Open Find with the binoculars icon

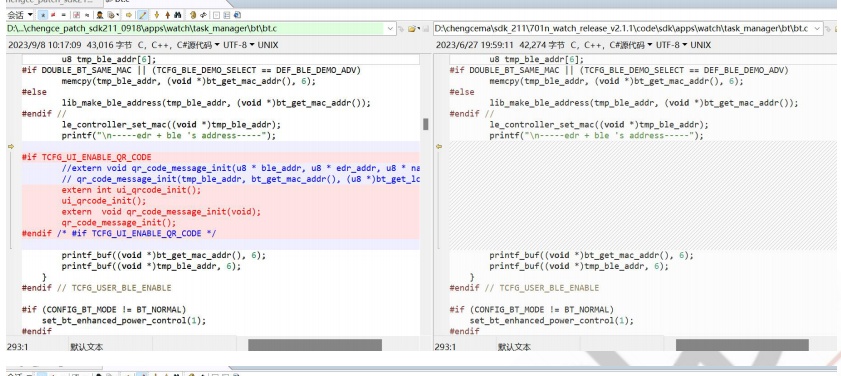pyautogui.click(x=178, y=15)
